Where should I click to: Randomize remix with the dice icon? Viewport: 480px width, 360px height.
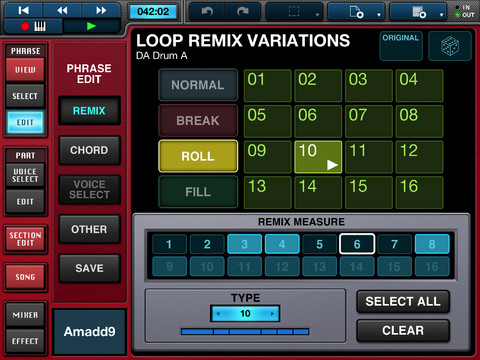tap(450, 46)
